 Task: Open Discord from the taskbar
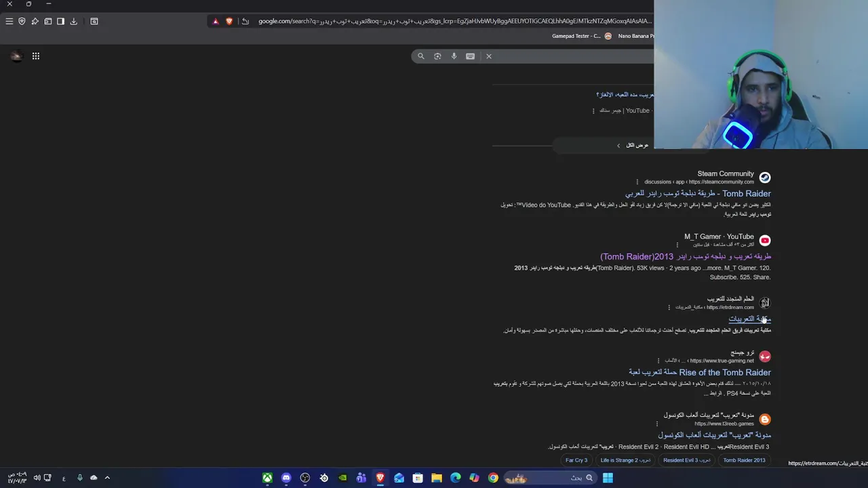286,478
